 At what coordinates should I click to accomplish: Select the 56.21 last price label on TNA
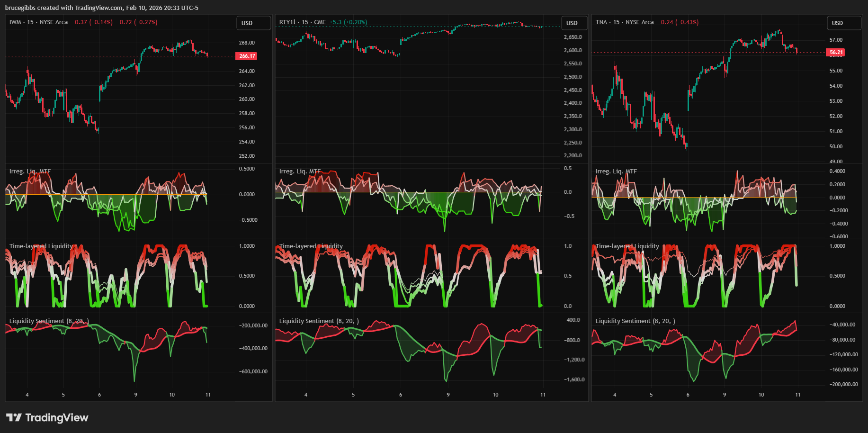click(x=836, y=53)
